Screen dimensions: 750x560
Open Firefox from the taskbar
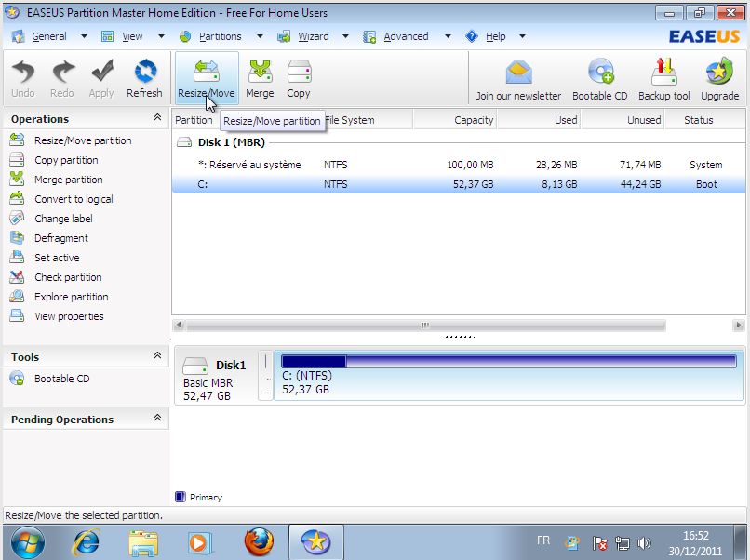coord(259,542)
